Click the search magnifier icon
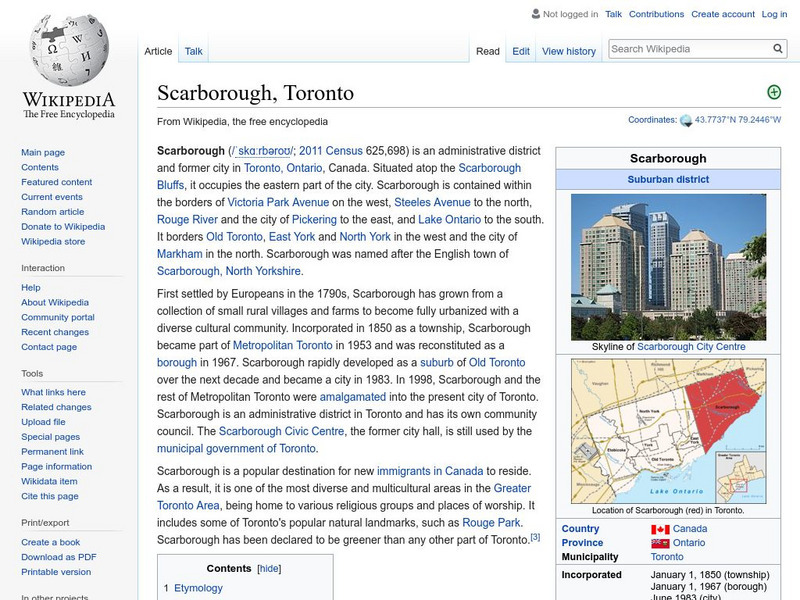 pyautogui.click(x=778, y=48)
